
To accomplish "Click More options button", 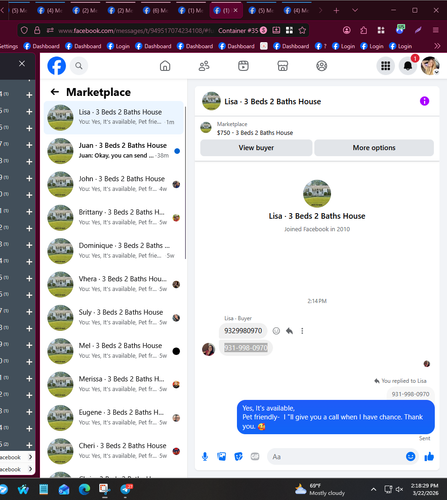I will click(374, 148).
